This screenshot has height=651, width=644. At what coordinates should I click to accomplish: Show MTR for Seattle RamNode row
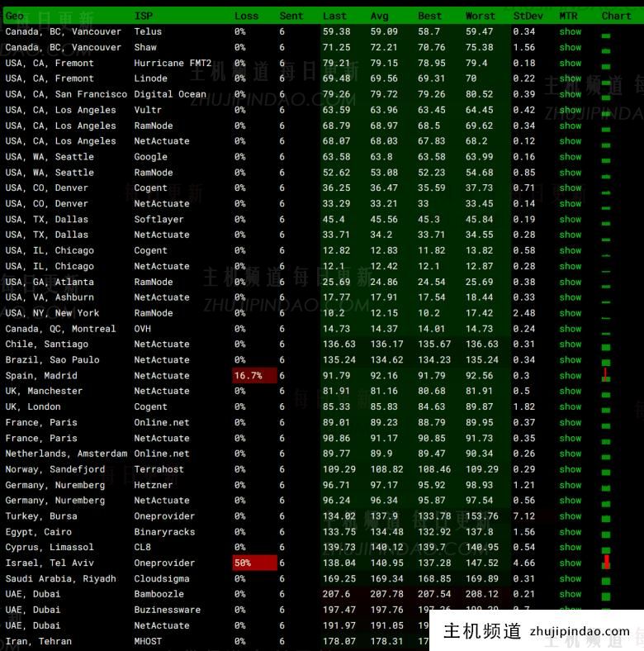(571, 173)
